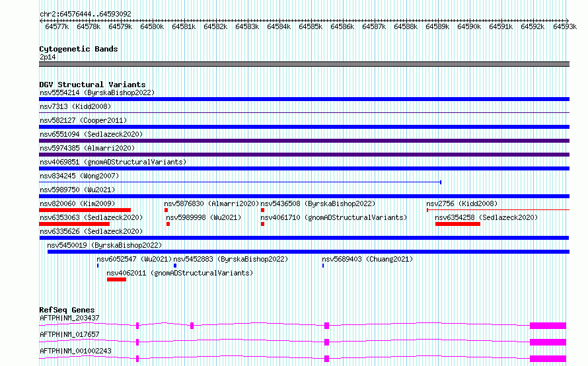Screen dimensions: 588x366
Task: Select the nsv6052547 Wu2021 blue tick marker
Action: pyautogui.click(x=98, y=266)
